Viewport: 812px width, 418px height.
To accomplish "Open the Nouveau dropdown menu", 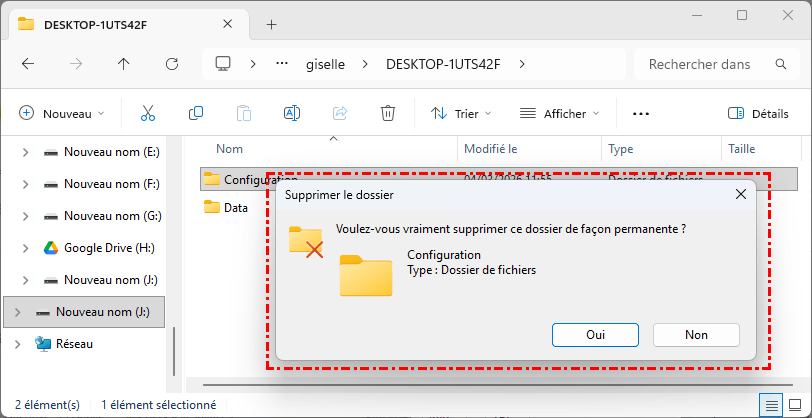I will (x=62, y=113).
